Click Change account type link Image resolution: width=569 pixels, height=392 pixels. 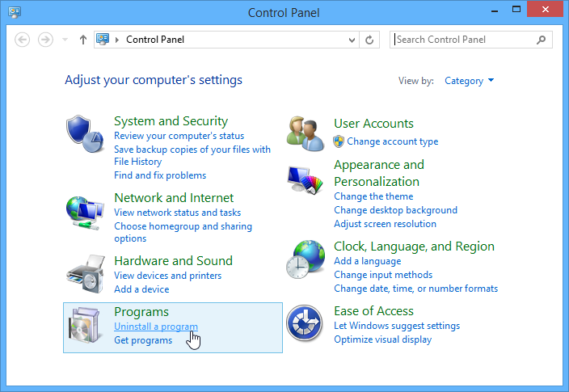coord(393,141)
